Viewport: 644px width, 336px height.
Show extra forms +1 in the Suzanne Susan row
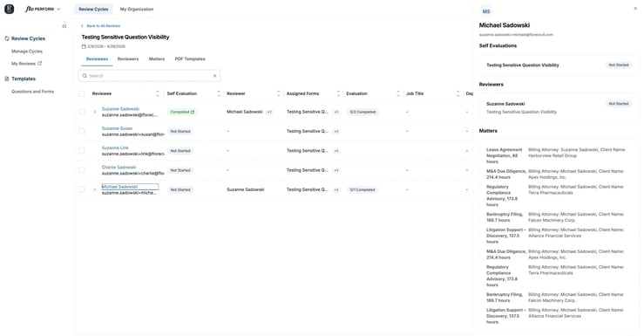336,131
